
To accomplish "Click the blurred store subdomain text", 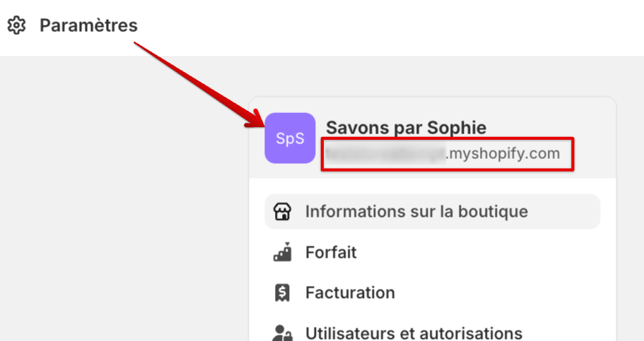I will [385, 153].
